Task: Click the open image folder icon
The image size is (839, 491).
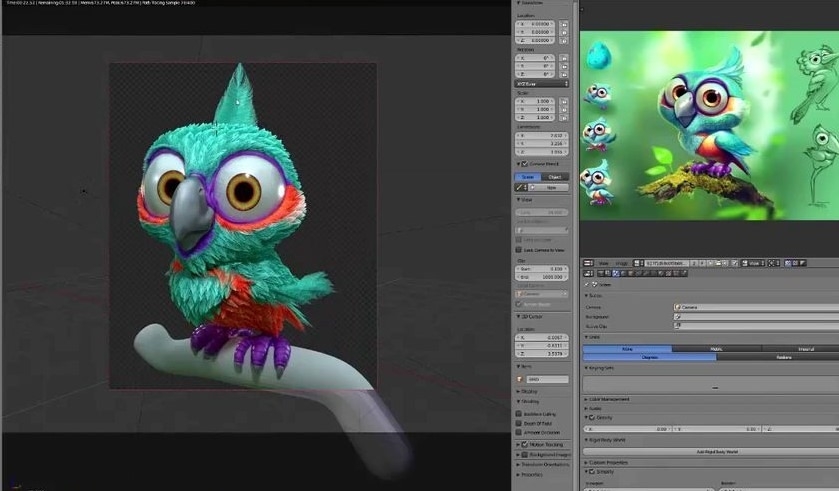Action: (x=718, y=263)
